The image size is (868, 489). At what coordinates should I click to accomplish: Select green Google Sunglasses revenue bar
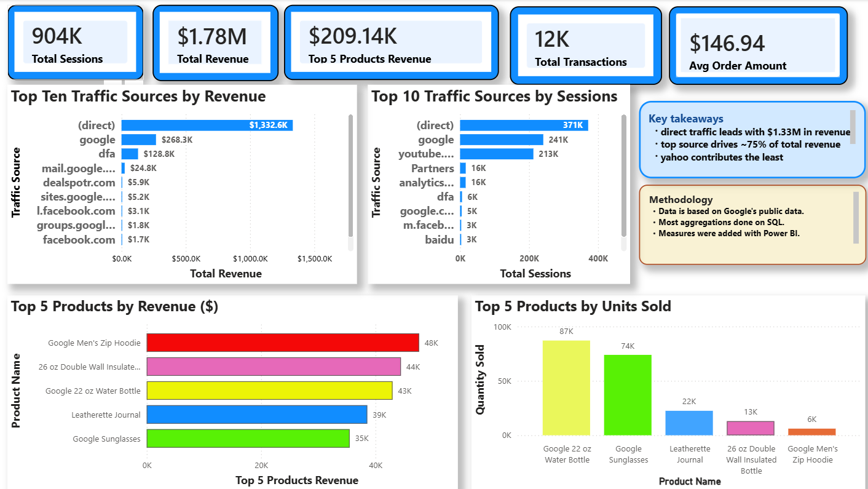248,439
